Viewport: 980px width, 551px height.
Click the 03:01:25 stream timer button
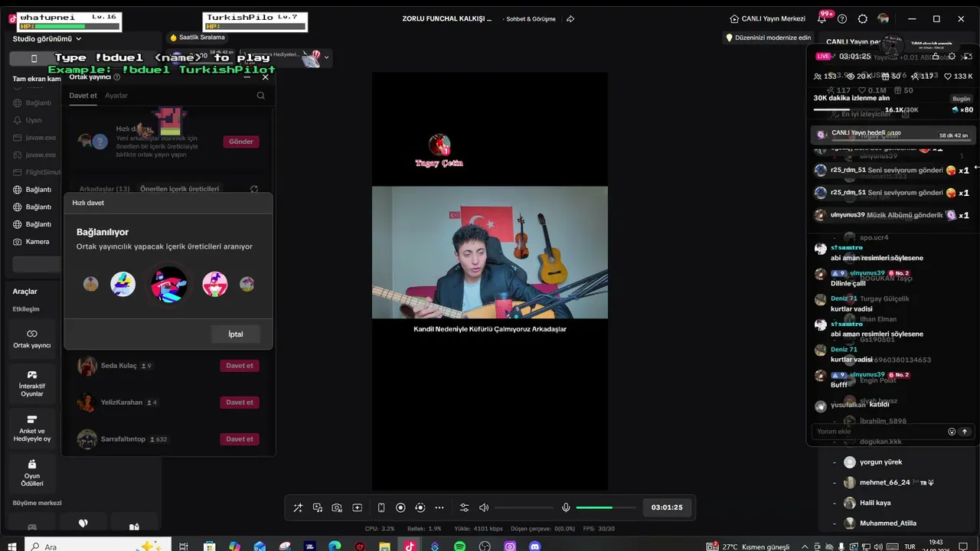667,507
